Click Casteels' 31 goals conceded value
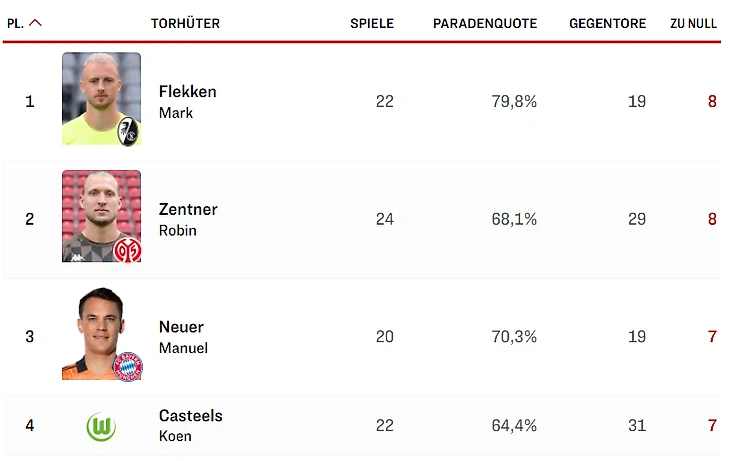This screenshot has height=461, width=730. coord(637,425)
